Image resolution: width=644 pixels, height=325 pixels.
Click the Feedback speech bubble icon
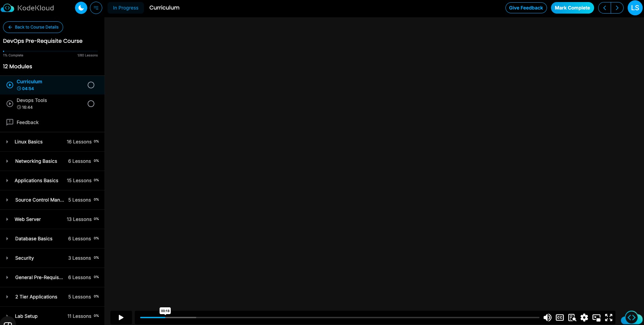tap(10, 122)
